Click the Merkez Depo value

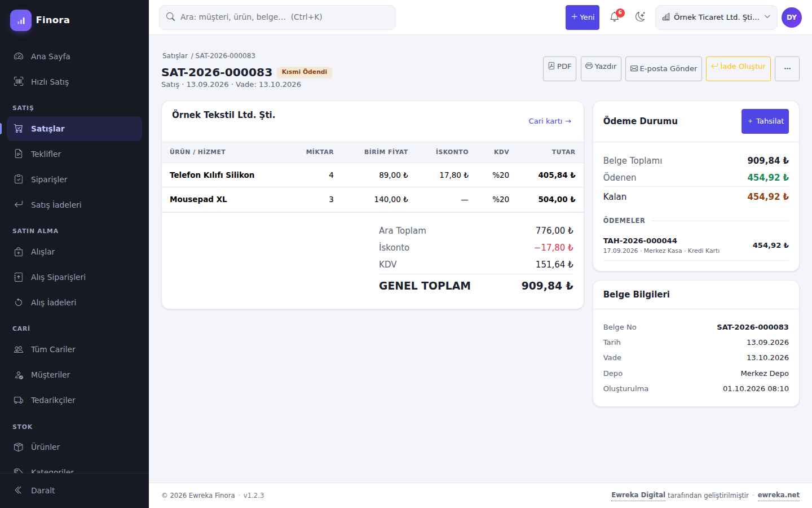click(765, 374)
